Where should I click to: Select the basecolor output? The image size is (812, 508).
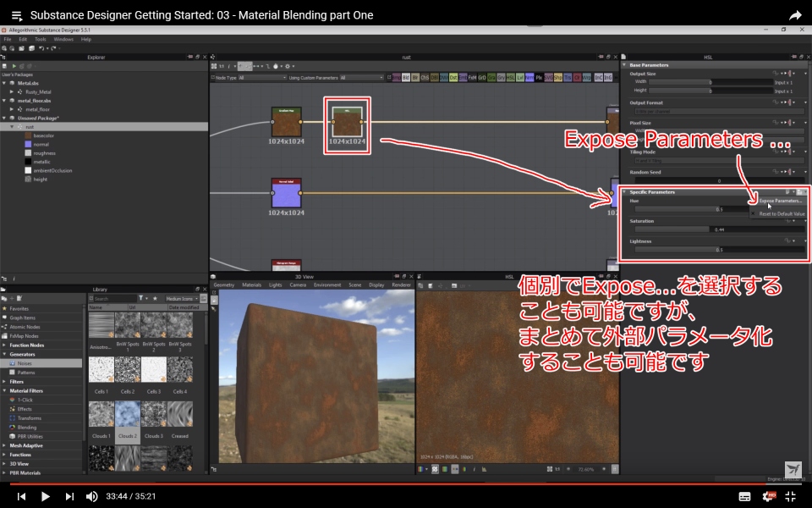[x=43, y=135]
